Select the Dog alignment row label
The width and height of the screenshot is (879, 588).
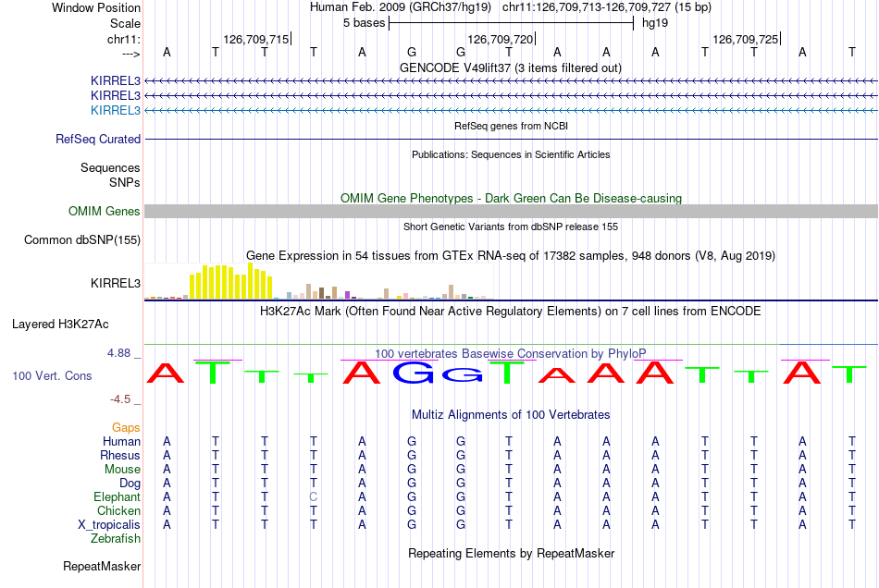(130, 484)
